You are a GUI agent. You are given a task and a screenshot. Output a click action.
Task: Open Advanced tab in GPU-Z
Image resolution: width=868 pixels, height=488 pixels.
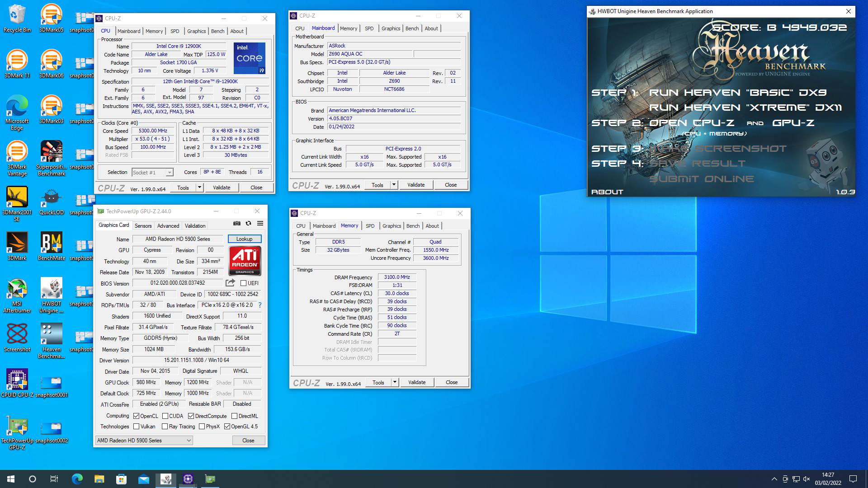168,226
